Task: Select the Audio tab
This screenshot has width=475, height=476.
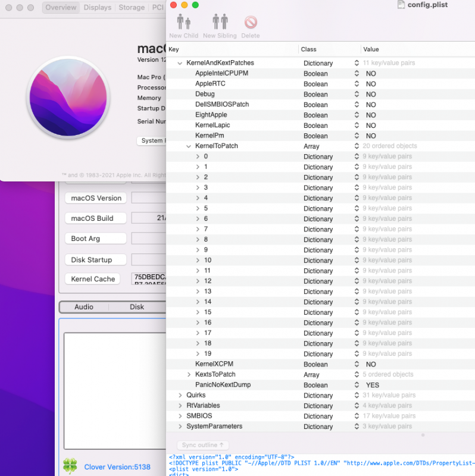Action: tap(83, 307)
